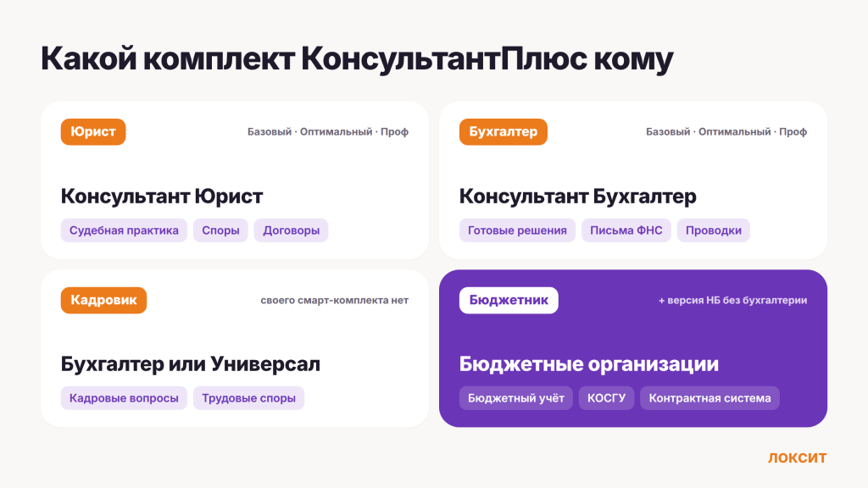868x488 pixels.
Task: Click the orange Бухгалтер badge
Action: coord(504,131)
